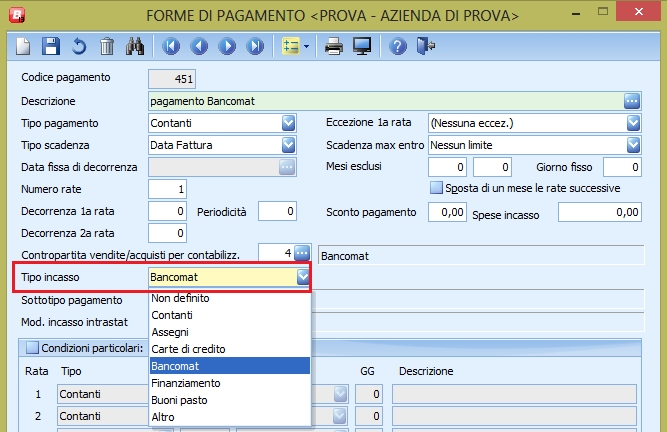Click the Sconto pagamento field

(448, 212)
